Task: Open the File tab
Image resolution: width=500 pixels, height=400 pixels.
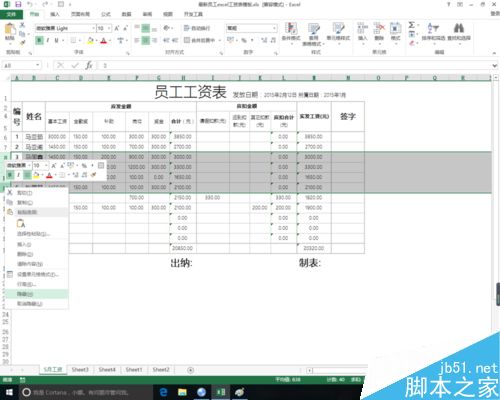Action: tap(11, 14)
